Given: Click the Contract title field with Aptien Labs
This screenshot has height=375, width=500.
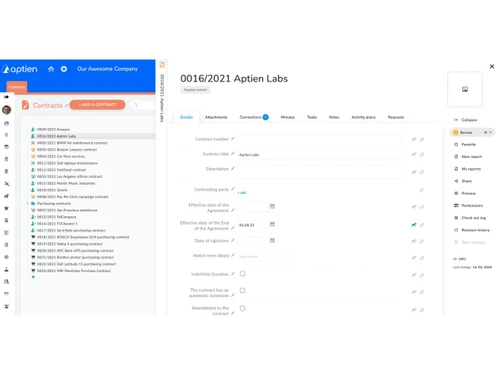Looking at the screenshot, I should pyautogui.click(x=320, y=155).
